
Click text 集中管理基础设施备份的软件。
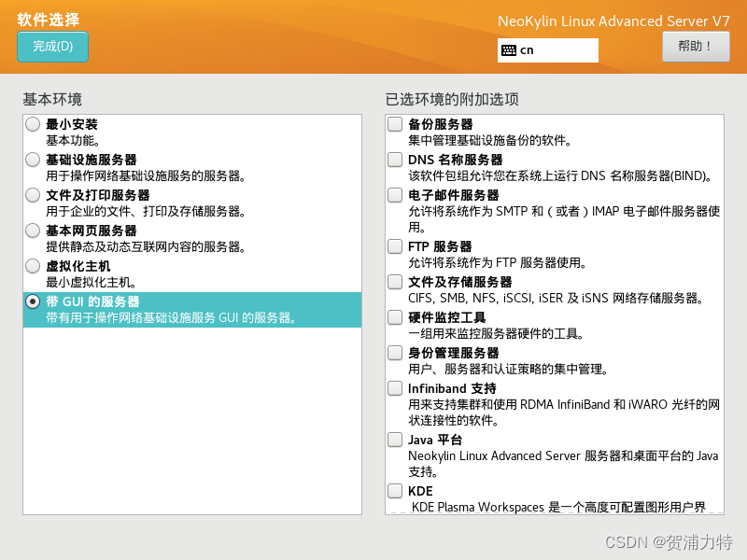click(x=489, y=141)
